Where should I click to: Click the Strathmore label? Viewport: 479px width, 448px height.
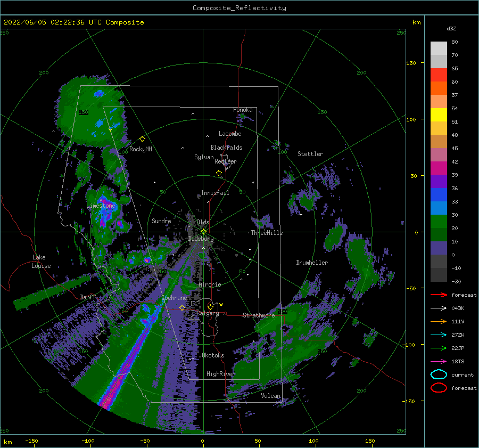259,315
